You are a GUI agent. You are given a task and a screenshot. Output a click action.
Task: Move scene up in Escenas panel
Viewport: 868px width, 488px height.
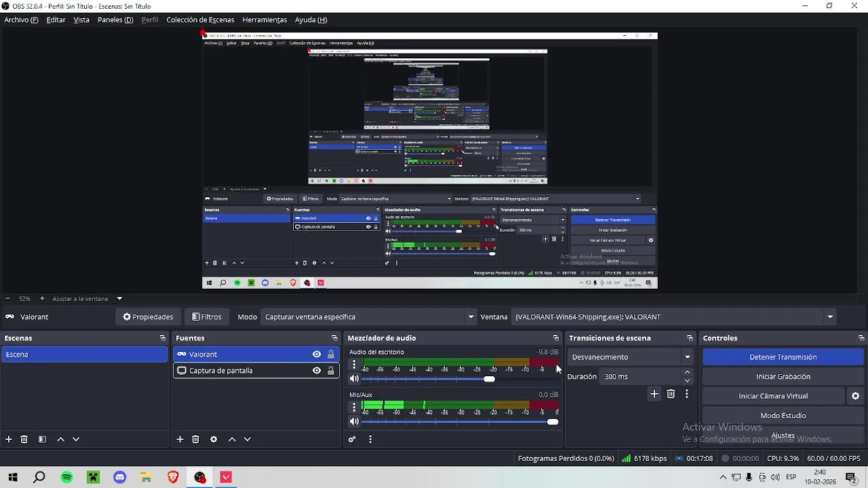coord(60,439)
